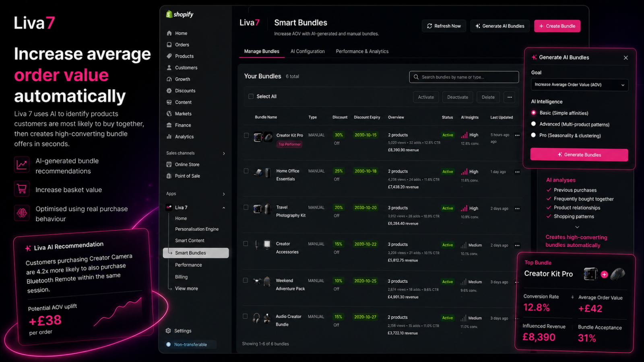Click AI Insights signal icon for Audio Creator Bundle
Screen dimensions: 644x362
click(x=464, y=318)
